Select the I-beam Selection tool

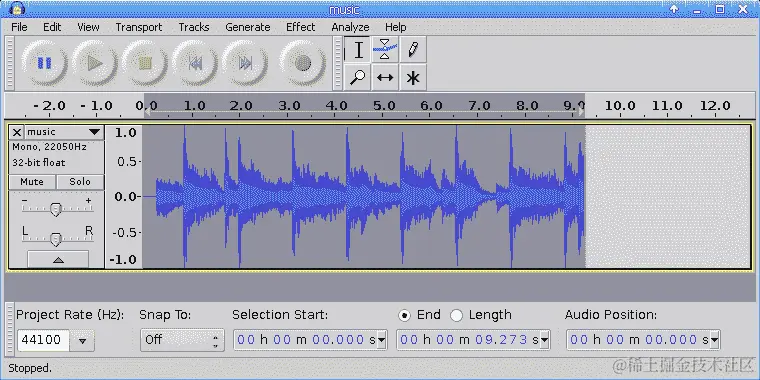[x=357, y=49]
